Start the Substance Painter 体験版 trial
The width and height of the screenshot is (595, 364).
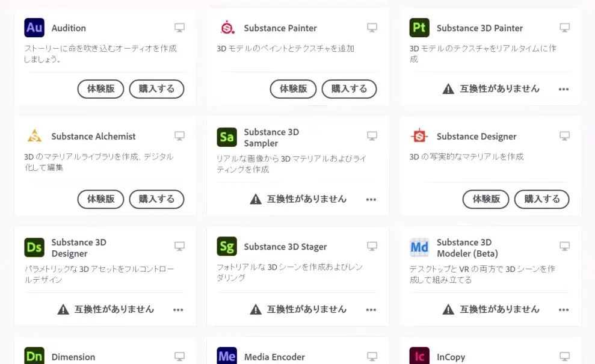294,89
